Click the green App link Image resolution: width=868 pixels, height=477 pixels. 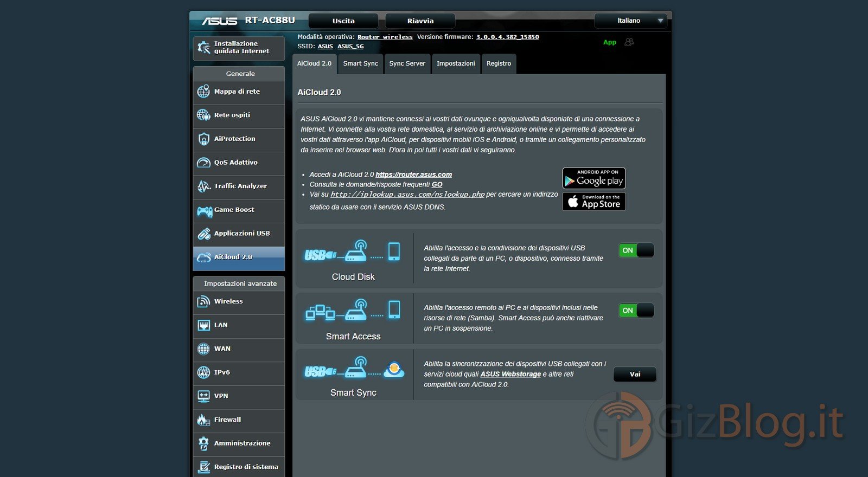coord(610,42)
